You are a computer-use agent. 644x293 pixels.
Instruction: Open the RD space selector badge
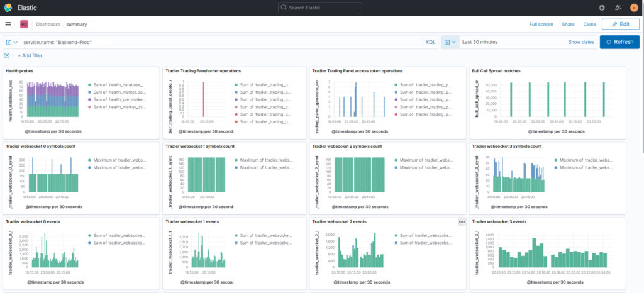tap(25, 25)
